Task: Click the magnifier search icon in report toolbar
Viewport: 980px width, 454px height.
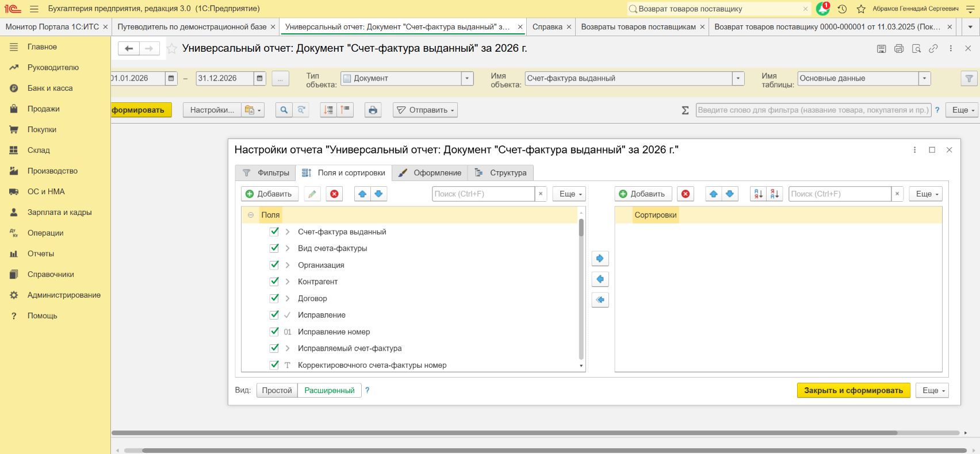Action: tap(284, 110)
